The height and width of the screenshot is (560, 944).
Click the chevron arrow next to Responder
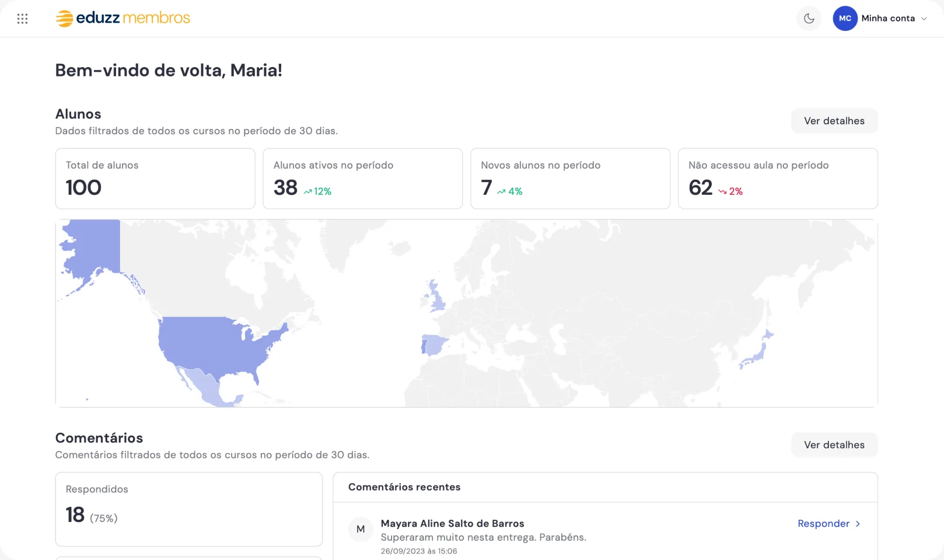pyautogui.click(x=858, y=524)
